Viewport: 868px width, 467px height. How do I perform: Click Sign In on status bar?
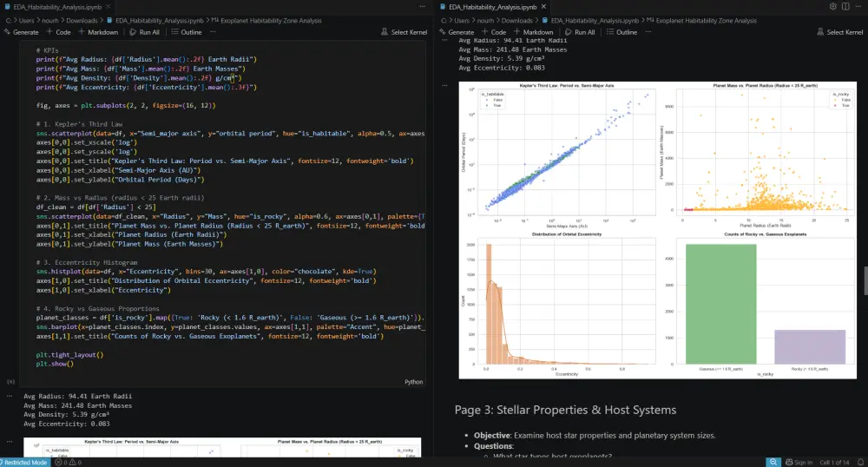[799, 463]
